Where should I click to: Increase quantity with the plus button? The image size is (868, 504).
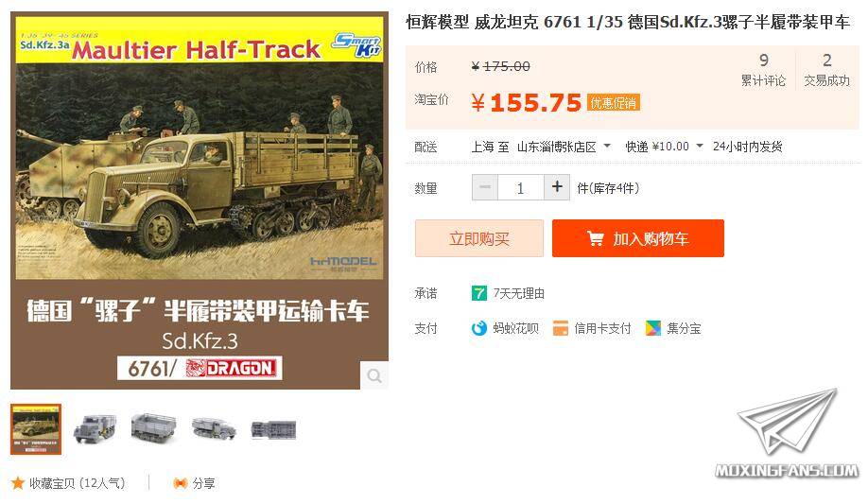557,187
